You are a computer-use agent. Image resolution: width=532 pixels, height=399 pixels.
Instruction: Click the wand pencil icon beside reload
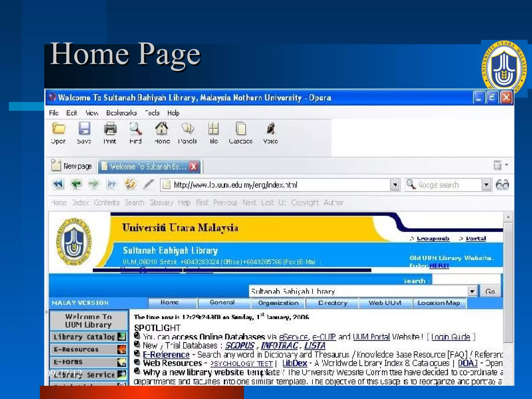coord(149,184)
